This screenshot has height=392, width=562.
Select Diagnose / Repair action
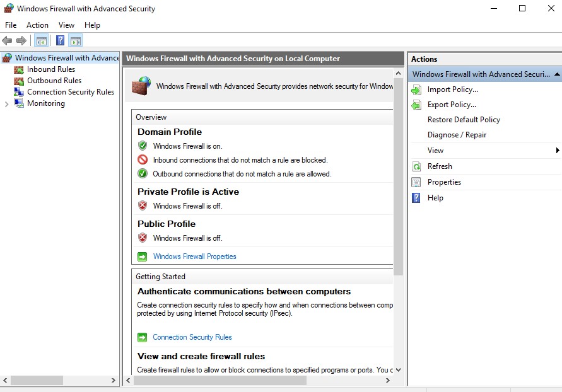(x=457, y=135)
